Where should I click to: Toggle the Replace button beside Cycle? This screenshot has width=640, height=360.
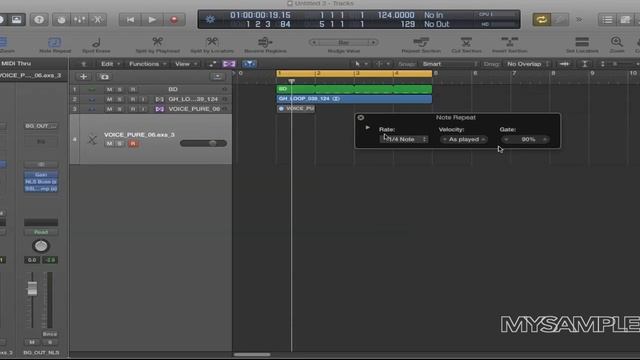[x=560, y=20]
